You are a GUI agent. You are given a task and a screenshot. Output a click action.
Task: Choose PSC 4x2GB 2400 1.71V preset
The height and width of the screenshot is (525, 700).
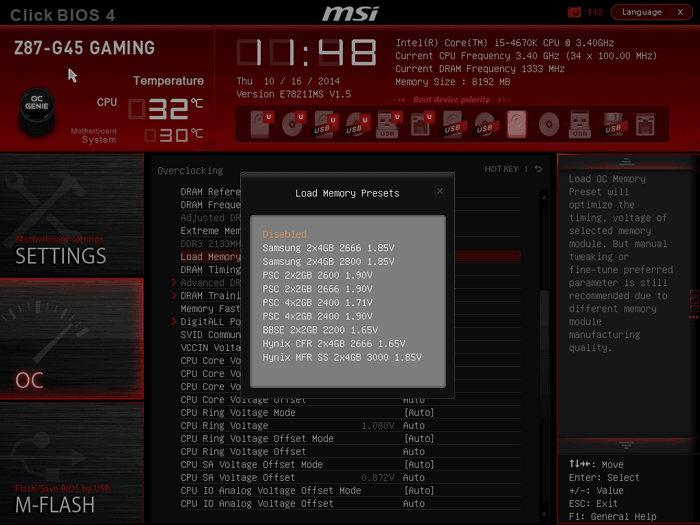[x=317, y=303]
